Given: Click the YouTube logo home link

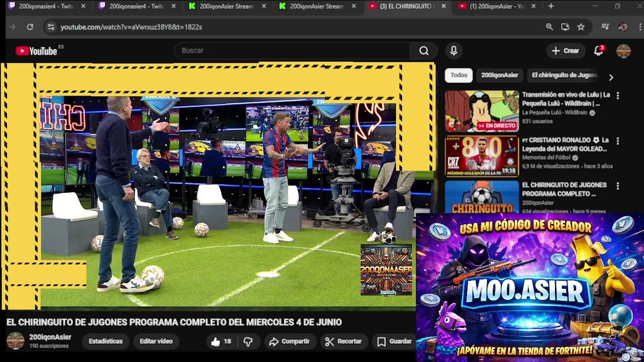Looking at the screenshot, I should coord(36,51).
